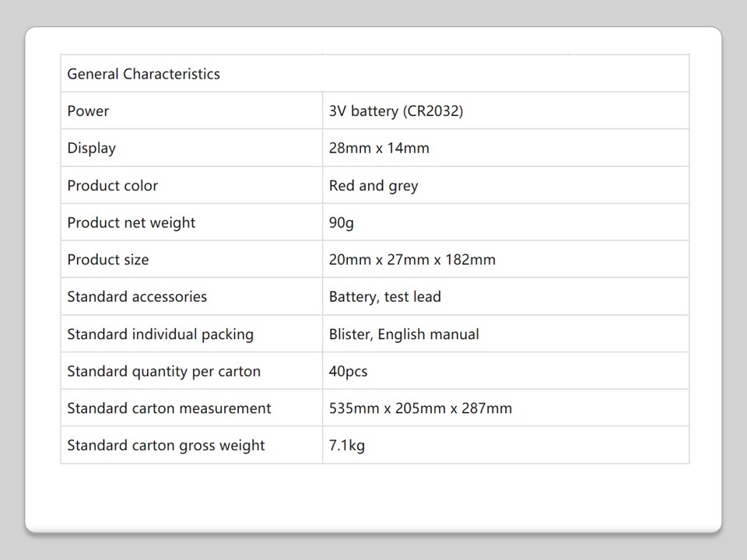Viewport: 747px width, 560px height.
Task: Click the 7.1kg gross weight value
Action: (x=346, y=445)
